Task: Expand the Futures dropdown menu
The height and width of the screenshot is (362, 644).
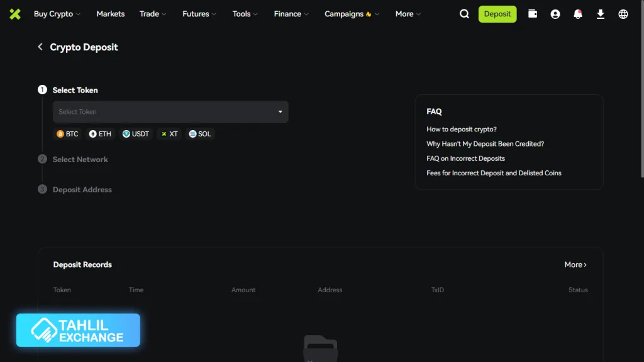Action: point(199,14)
